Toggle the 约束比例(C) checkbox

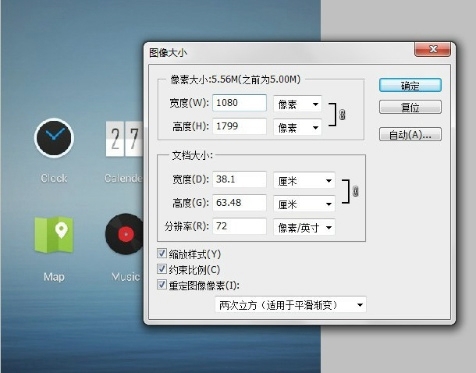[x=162, y=269]
